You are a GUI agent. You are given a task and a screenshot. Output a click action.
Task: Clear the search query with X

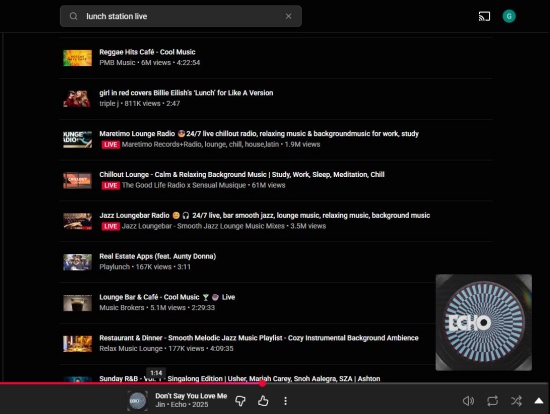pyautogui.click(x=288, y=16)
